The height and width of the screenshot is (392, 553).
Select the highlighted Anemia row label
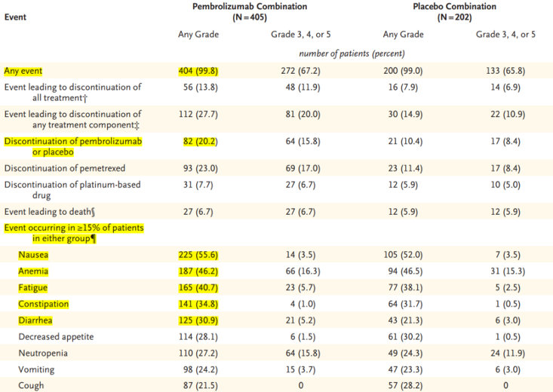(35, 272)
